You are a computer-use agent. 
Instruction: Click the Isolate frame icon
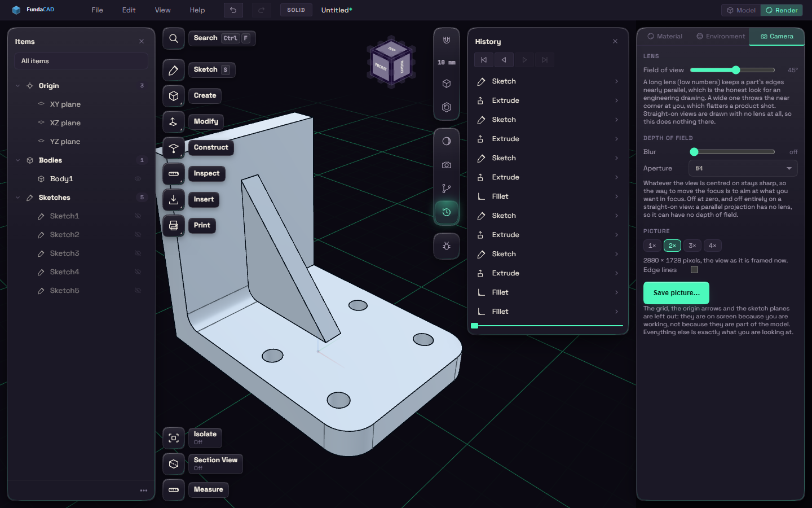(174, 438)
